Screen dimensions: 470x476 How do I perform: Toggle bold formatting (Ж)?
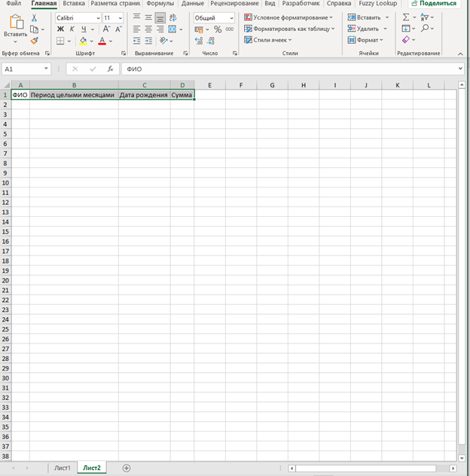click(60, 29)
